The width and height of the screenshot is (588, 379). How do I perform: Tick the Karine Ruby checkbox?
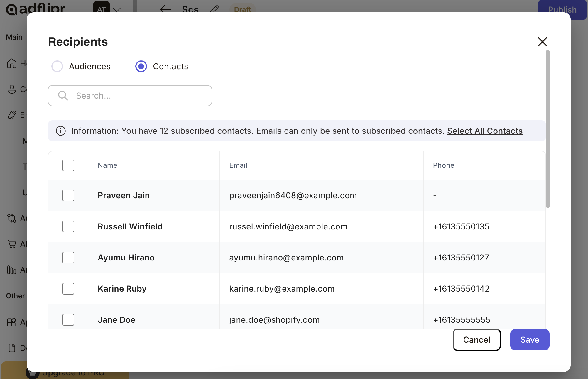68,289
